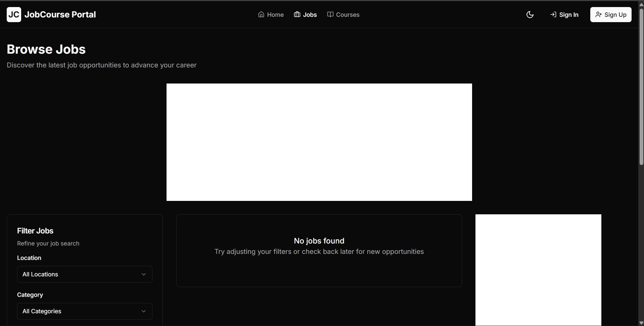Click the Category dropdown chevron

(x=144, y=311)
